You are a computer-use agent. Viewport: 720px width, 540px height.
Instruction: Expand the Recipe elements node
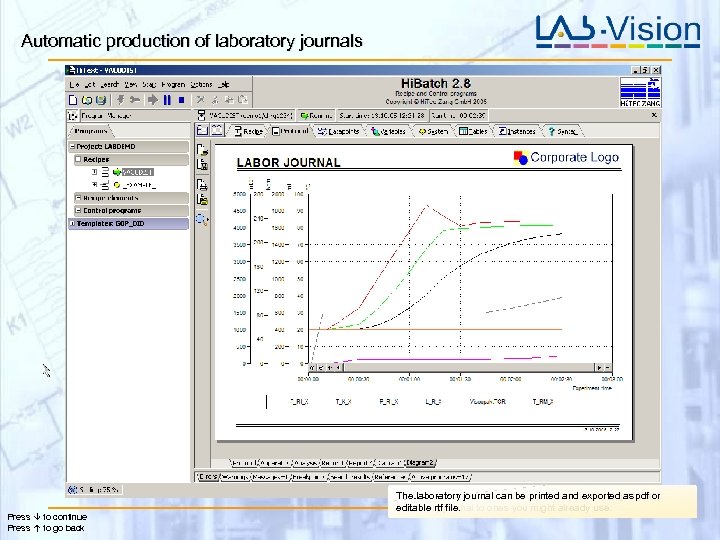tap(78, 198)
